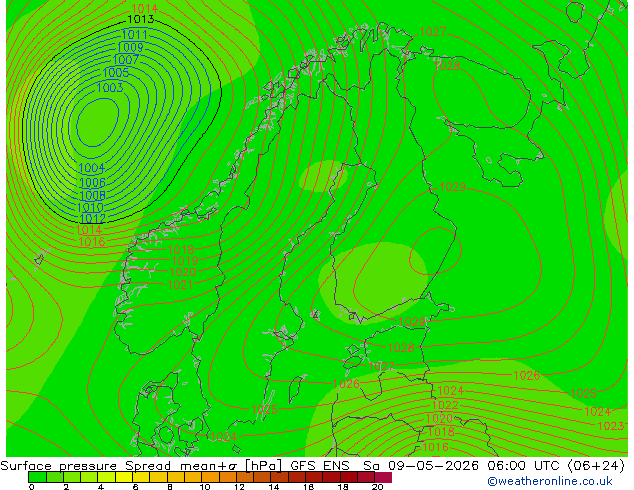Select the blue 1006 contour label
This screenshot has height=490, width=634.
(93, 182)
